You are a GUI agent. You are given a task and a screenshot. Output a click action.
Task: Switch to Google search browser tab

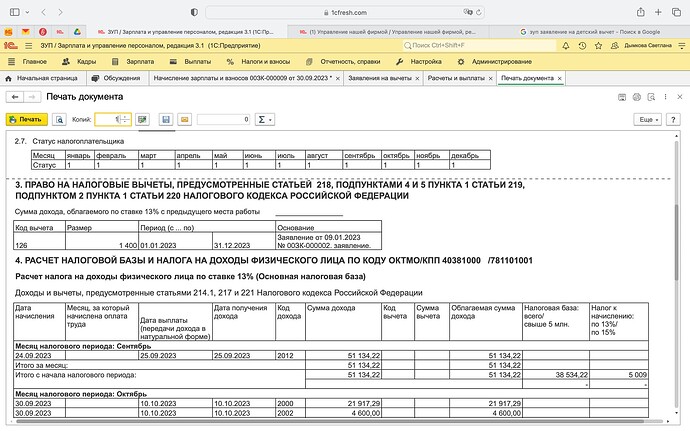[x=589, y=32]
